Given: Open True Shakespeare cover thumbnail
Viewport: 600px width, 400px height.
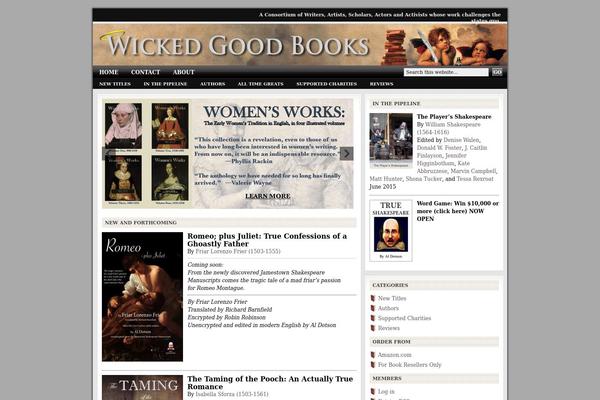Looking at the screenshot, I should pyautogui.click(x=391, y=230).
